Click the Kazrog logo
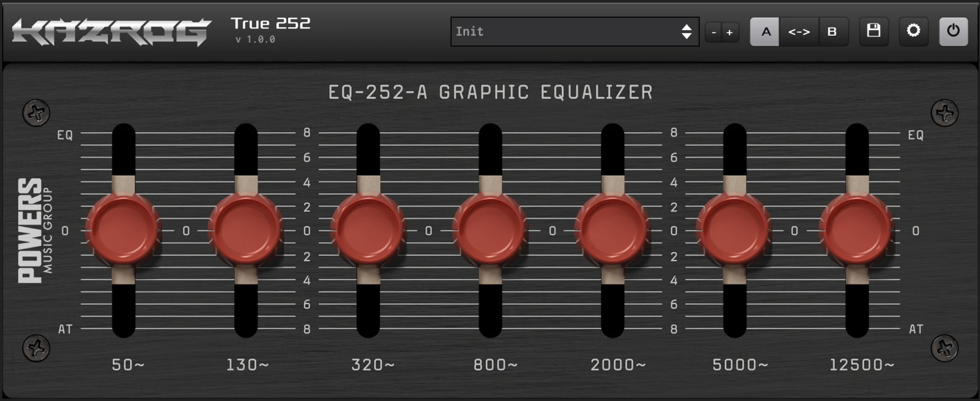Image resolution: width=980 pixels, height=401 pixels. 111,32
